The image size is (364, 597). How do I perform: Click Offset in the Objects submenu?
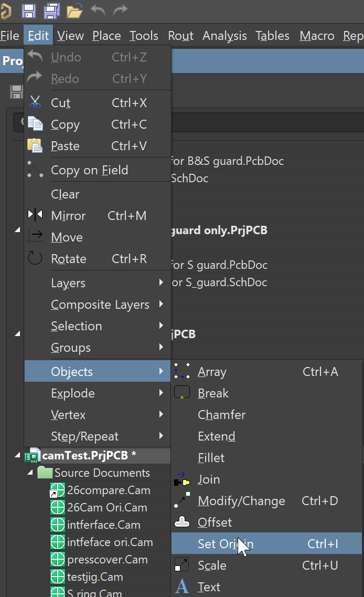click(x=215, y=522)
